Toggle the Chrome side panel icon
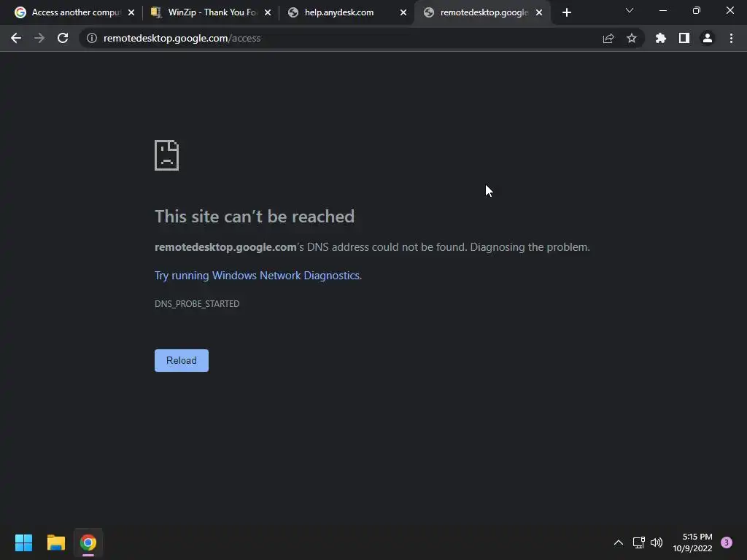 tap(684, 38)
